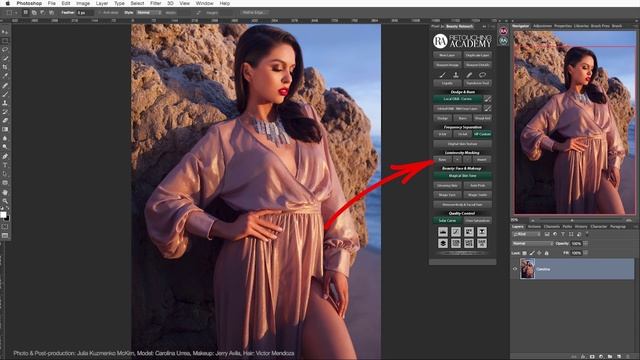The height and width of the screenshot is (360, 640).
Task: Select the Zoom tool
Action: pos(5,201)
